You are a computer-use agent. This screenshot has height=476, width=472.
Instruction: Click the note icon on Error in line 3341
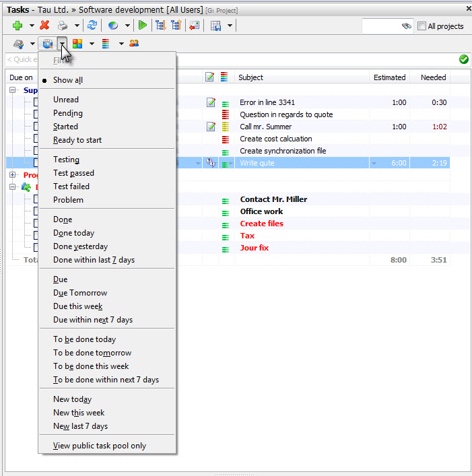click(210, 102)
